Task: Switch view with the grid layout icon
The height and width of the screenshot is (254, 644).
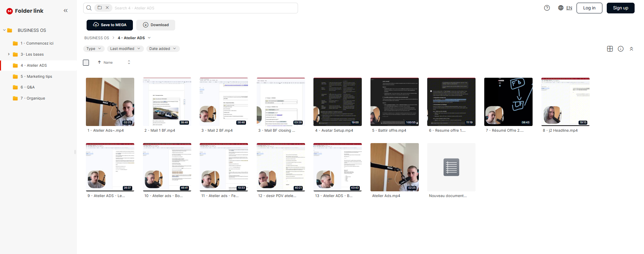Action: (610, 49)
